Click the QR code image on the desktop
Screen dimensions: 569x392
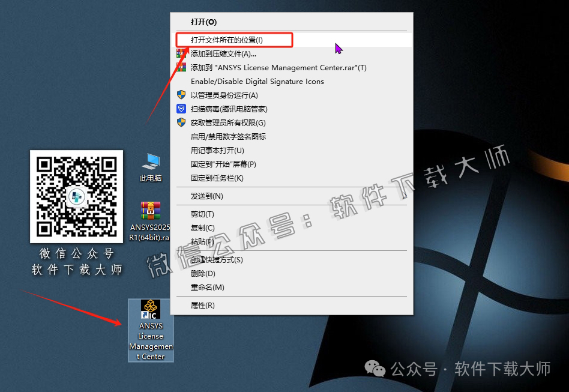click(76, 197)
